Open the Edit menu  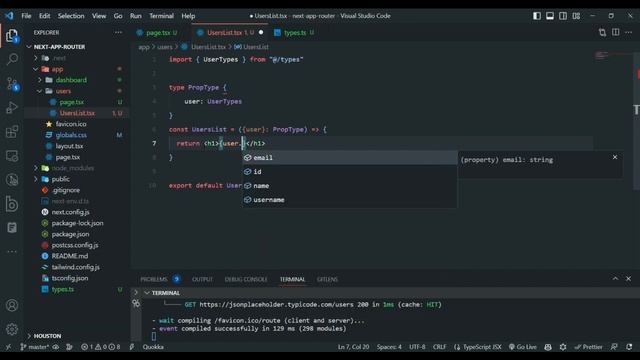[44, 16]
